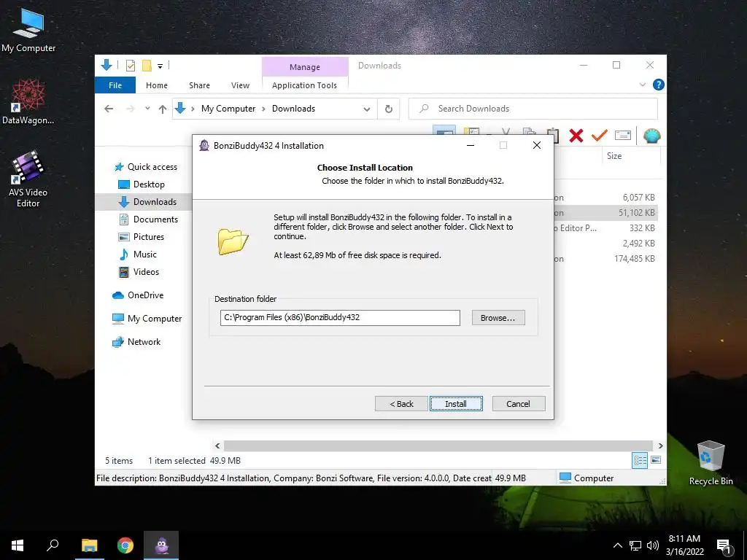Expand the address bar history dropdown
The height and width of the screenshot is (560, 747).
tap(367, 109)
